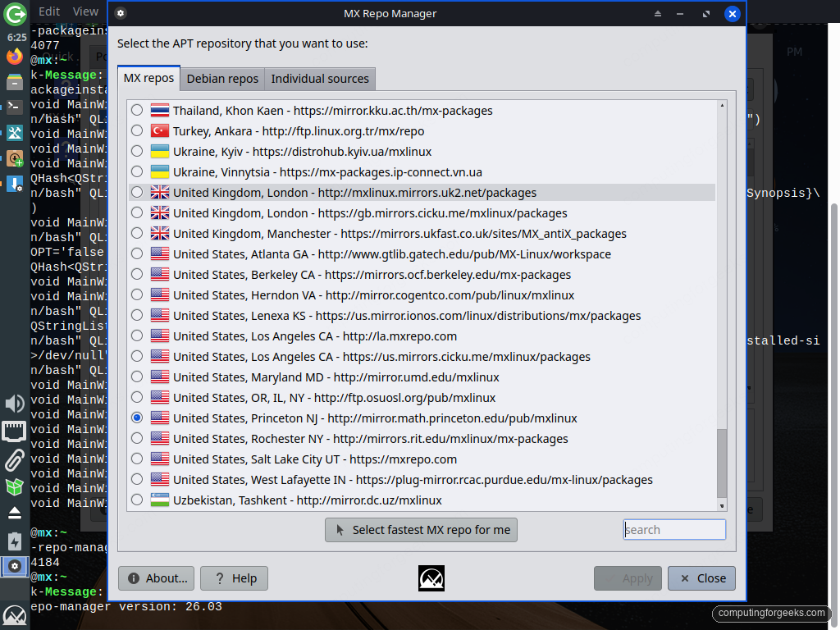Click scroll-up arrow of repo list
Screen dimensions: 840x630
[722, 106]
